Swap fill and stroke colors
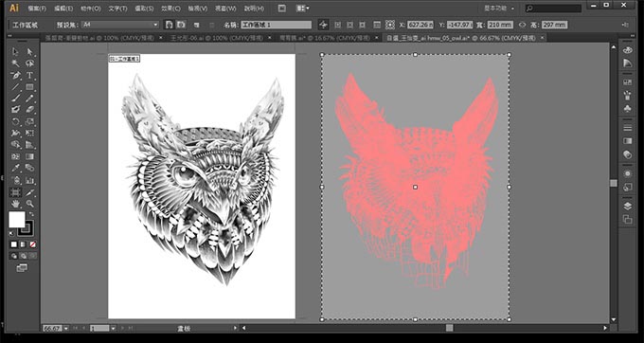 (x=31, y=214)
